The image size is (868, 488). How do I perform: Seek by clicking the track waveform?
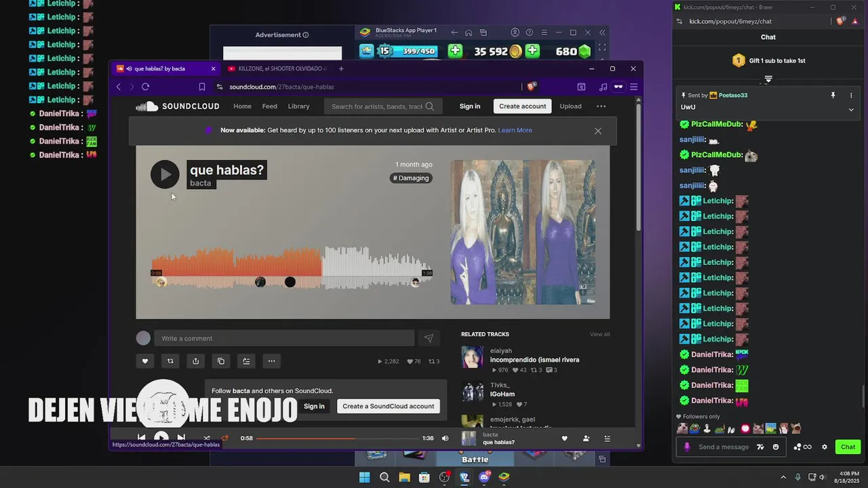point(292,268)
